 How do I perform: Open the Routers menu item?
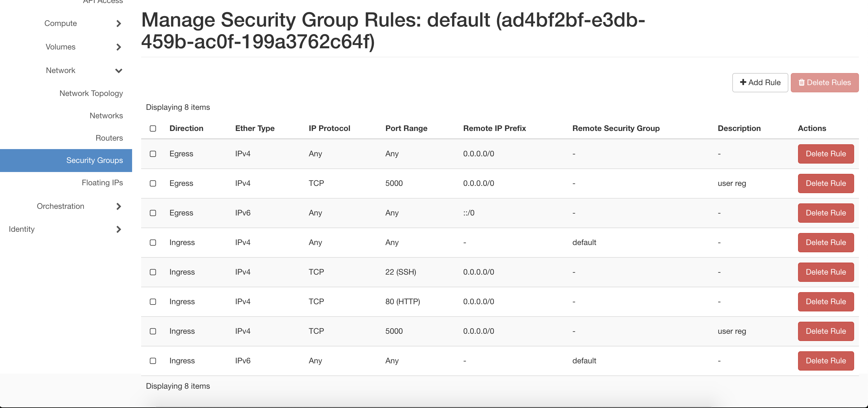click(109, 138)
